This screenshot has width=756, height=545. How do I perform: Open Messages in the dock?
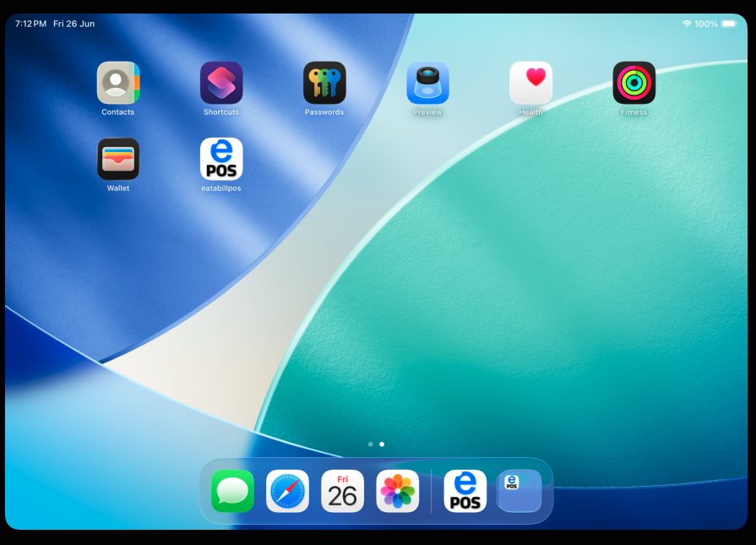coord(232,491)
